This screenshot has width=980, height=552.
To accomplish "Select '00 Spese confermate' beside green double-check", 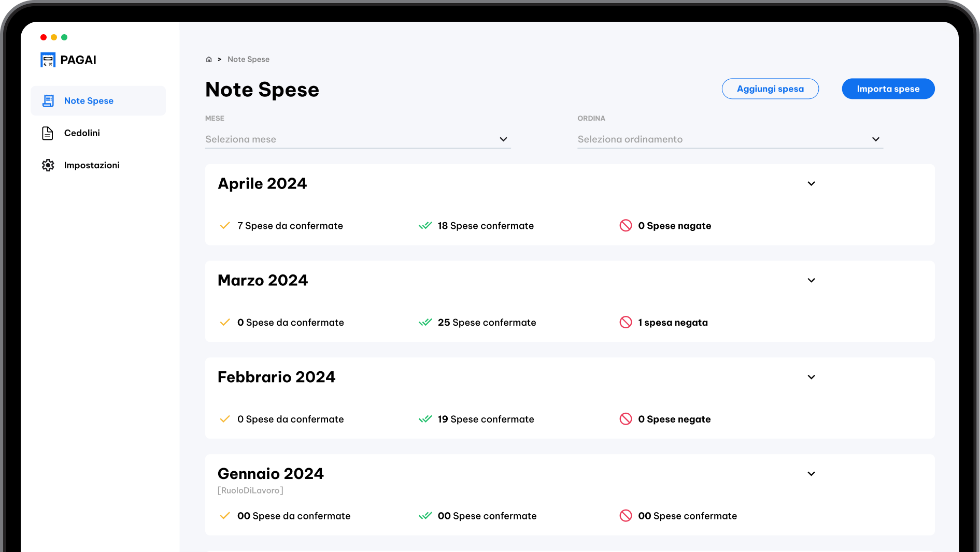I will pyautogui.click(x=487, y=516).
